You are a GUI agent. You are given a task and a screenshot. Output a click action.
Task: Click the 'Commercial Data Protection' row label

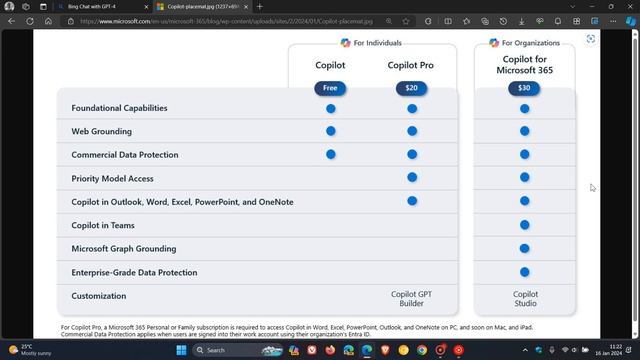click(125, 155)
